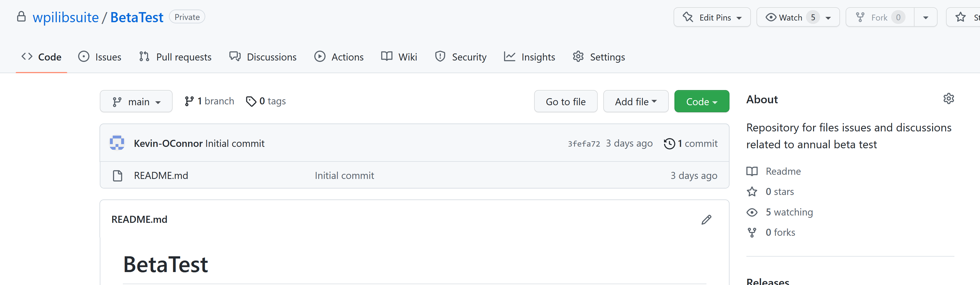Expand the Fork options dropdown arrow
Screen dimensions: 980x285
tap(925, 17)
